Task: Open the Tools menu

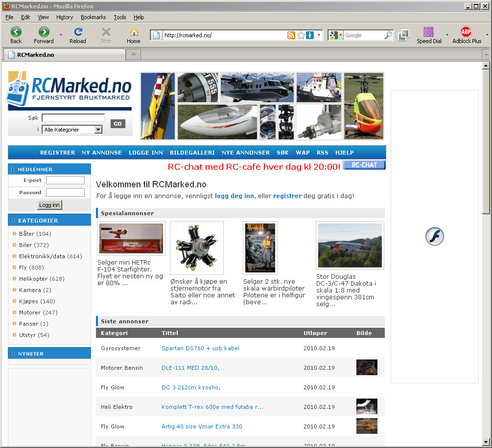Action: 120,17
